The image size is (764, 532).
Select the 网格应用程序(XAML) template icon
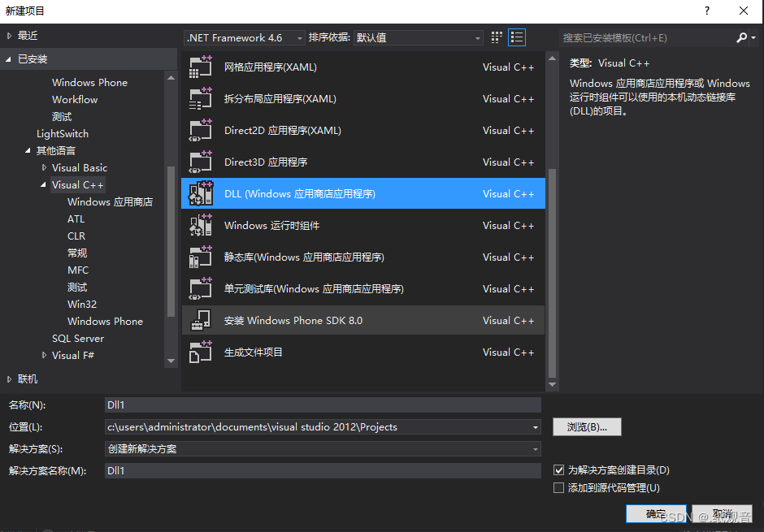[x=200, y=67]
